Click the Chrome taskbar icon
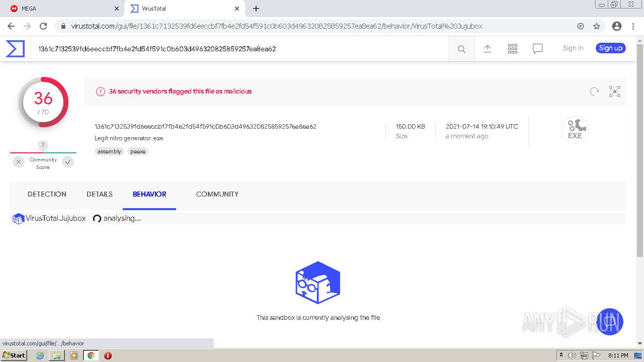The image size is (644, 362). point(91,355)
